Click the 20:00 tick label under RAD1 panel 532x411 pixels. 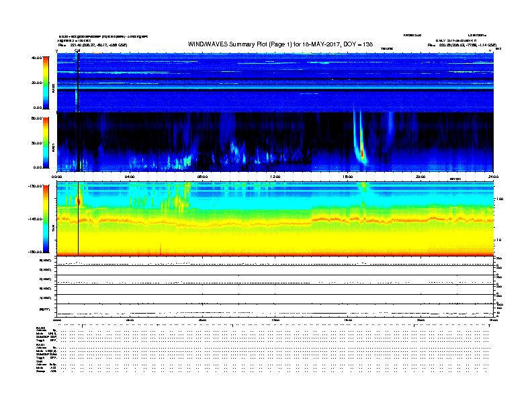pyautogui.click(x=420, y=177)
